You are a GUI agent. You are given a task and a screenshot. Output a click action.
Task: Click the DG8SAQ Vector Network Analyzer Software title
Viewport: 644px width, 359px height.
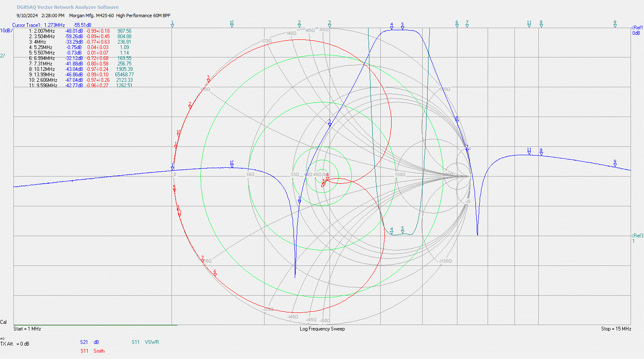coord(68,7)
